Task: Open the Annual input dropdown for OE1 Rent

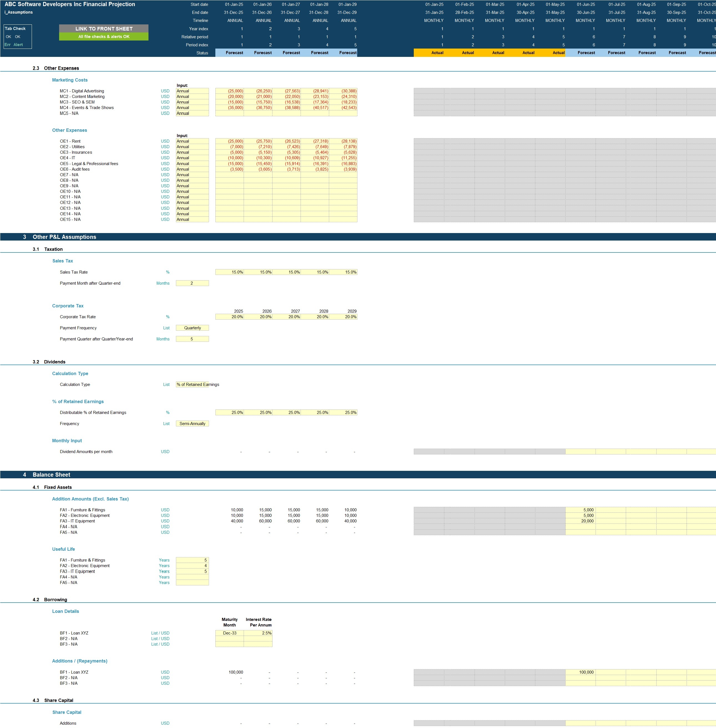Action: pos(192,141)
